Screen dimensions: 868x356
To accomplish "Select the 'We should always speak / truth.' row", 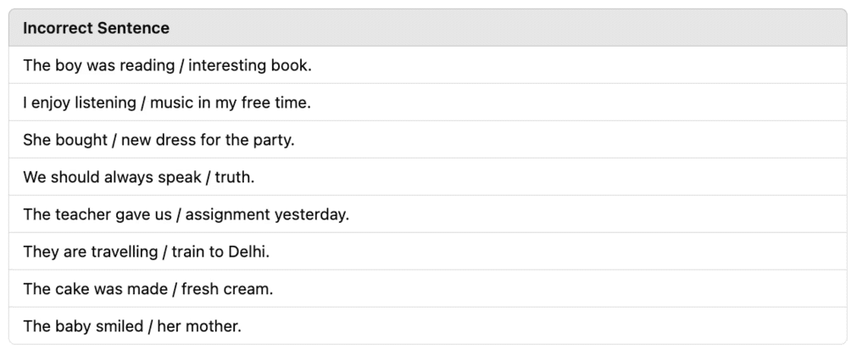I will [x=427, y=177].
